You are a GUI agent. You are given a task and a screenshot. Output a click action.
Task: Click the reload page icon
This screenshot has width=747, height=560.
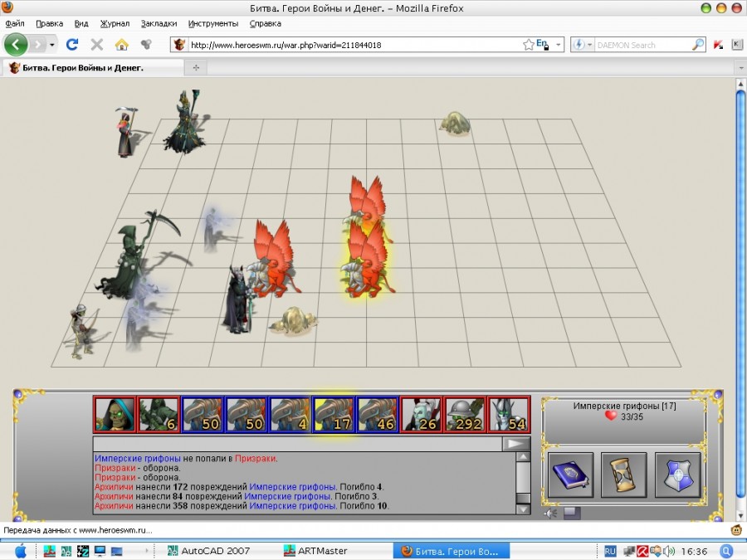click(72, 45)
